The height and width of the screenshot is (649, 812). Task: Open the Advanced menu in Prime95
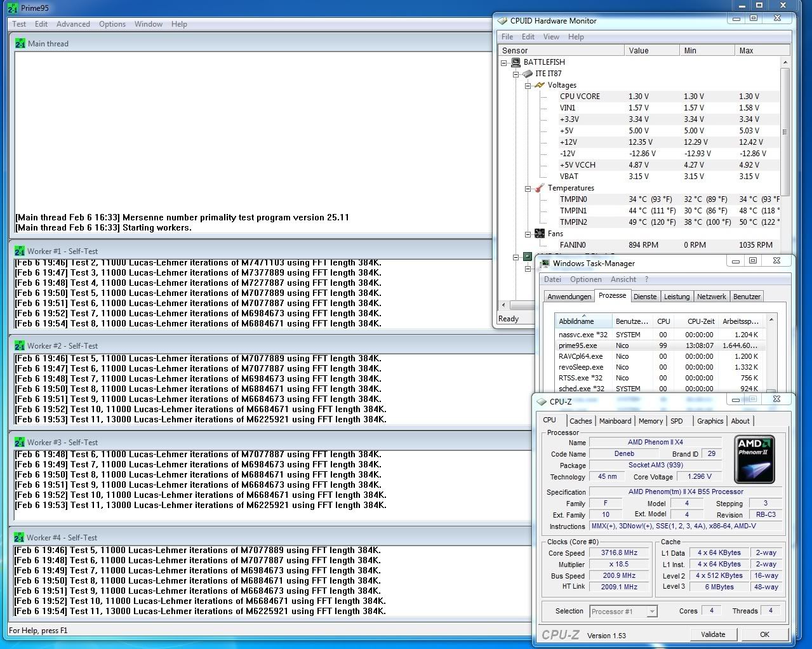pyautogui.click(x=73, y=24)
